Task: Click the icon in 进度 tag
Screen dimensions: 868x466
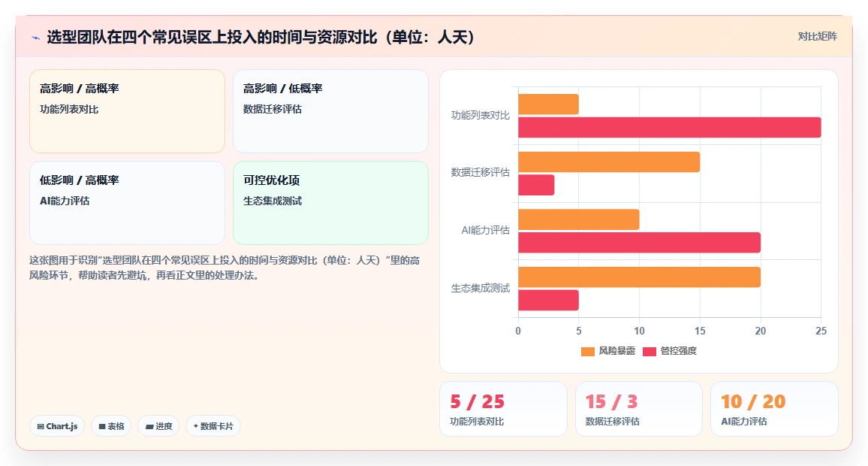Action: pyautogui.click(x=149, y=427)
